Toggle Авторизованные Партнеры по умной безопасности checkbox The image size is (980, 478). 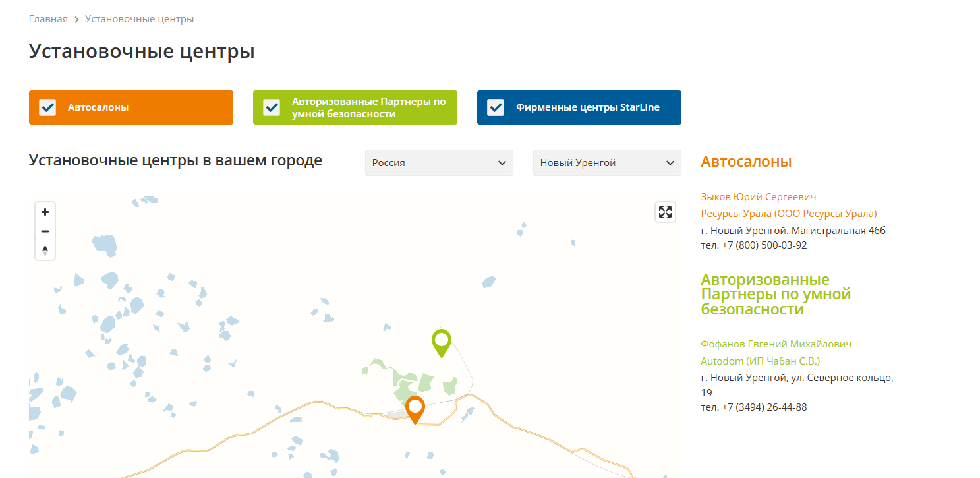[x=272, y=107]
